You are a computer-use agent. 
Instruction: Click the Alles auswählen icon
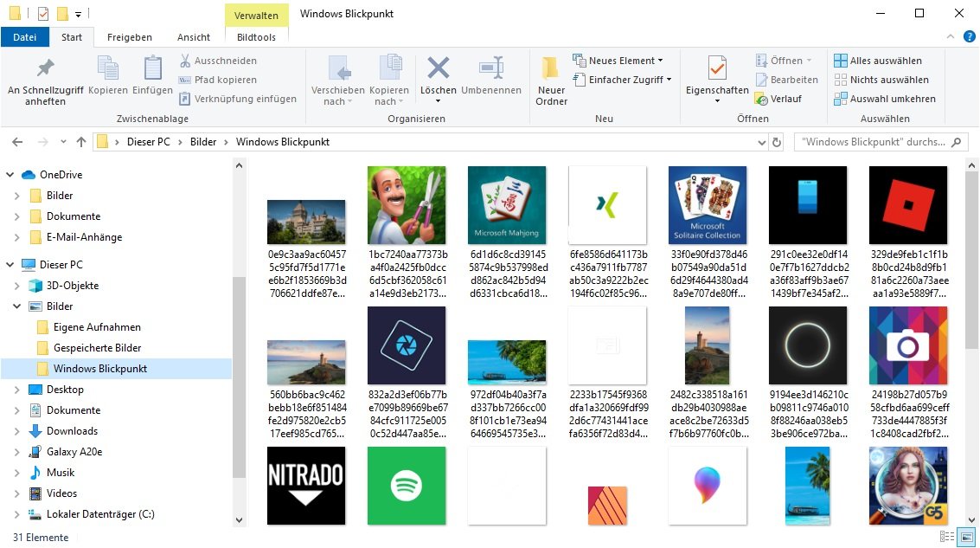(x=840, y=61)
